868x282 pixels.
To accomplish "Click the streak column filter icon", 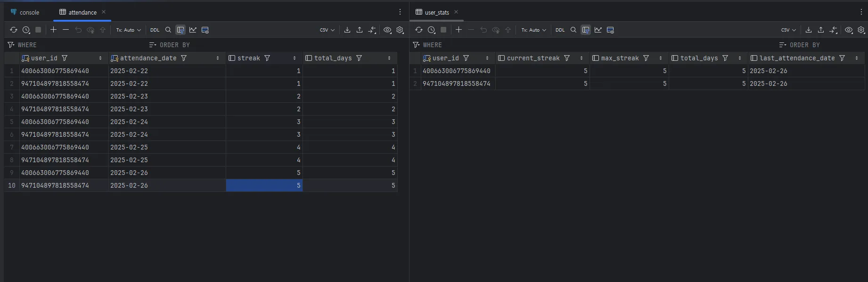I will pyautogui.click(x=267, y=58).
